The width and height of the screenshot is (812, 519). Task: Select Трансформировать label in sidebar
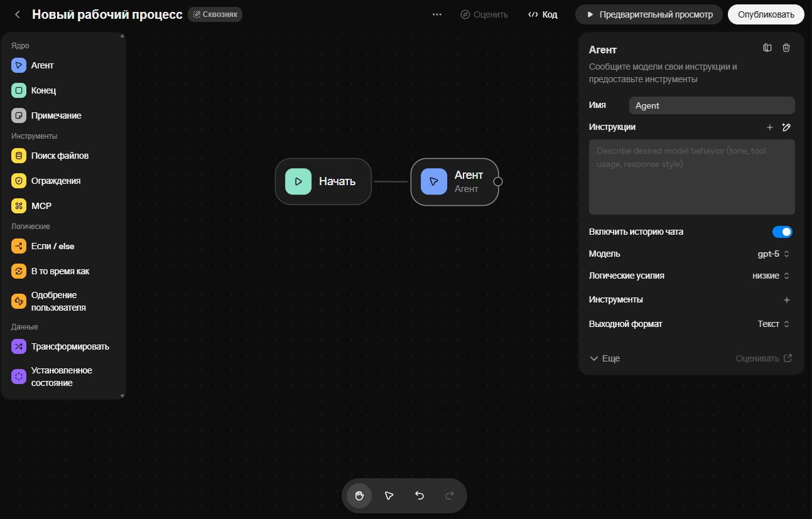[70, 346]
